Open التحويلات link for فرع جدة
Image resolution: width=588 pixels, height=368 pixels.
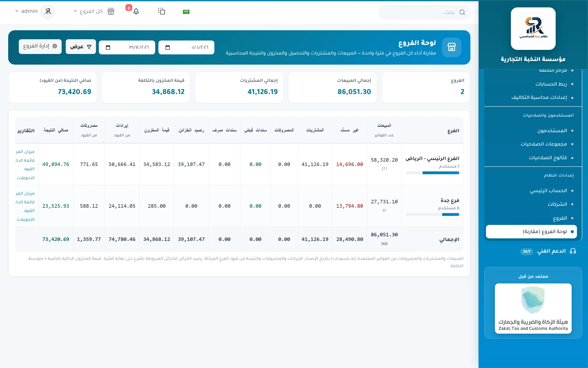click(x=26, y=219)
